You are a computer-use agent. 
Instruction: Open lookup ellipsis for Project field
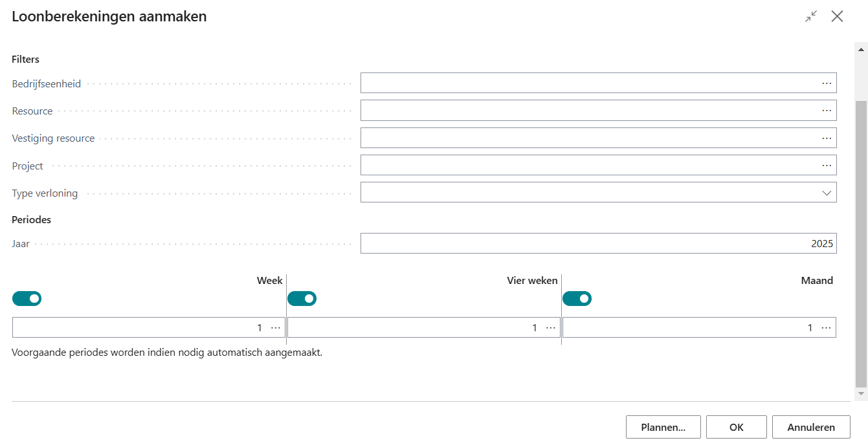pyautogui.click(x=827, y=166)
